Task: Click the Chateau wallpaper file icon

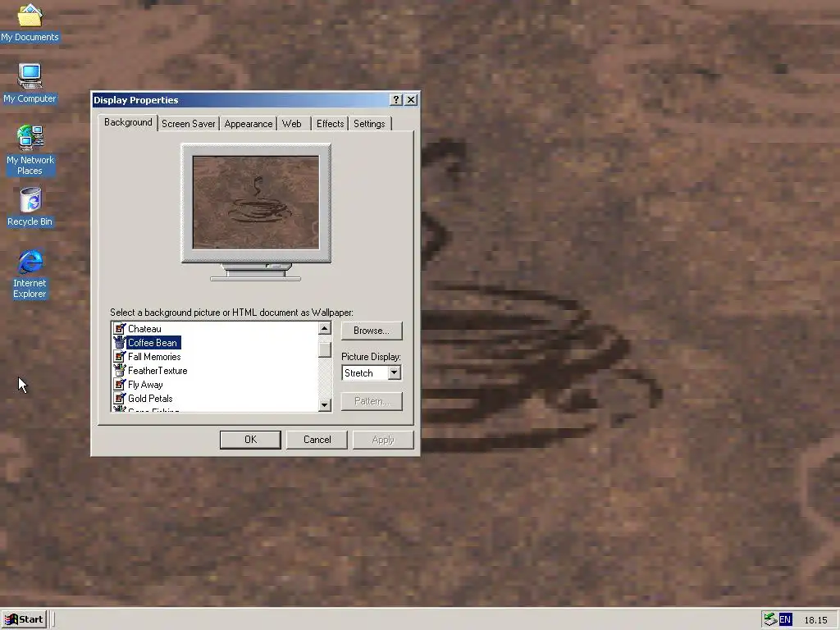Action: click(120, 328)
